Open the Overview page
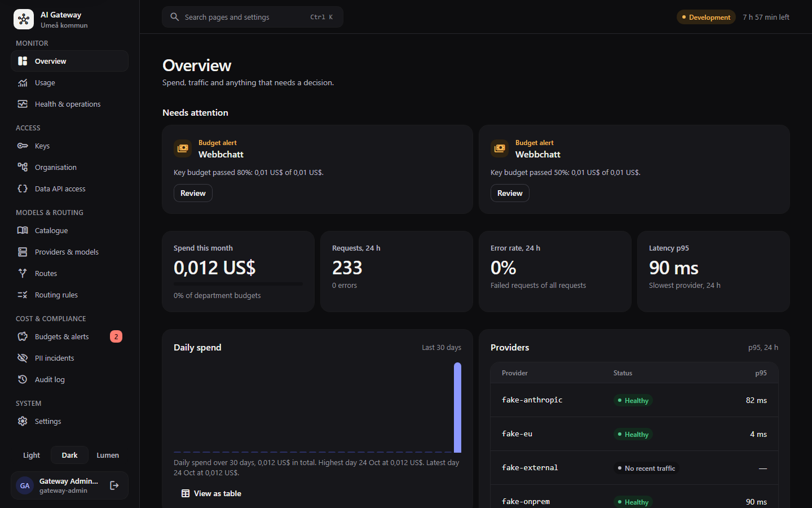Viewport: 812px width, 508px height. [x=69, y=61]
